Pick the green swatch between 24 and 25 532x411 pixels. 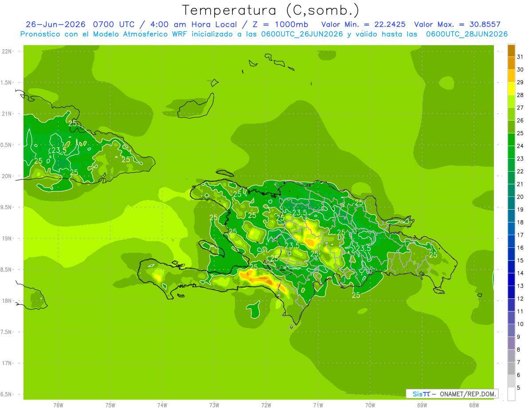point(511,139)
